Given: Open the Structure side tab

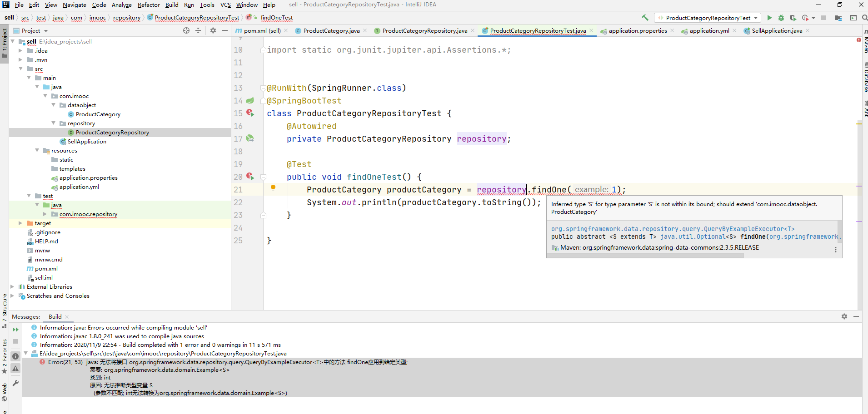Looking at the screenshot, I should [x=5, y=311].
